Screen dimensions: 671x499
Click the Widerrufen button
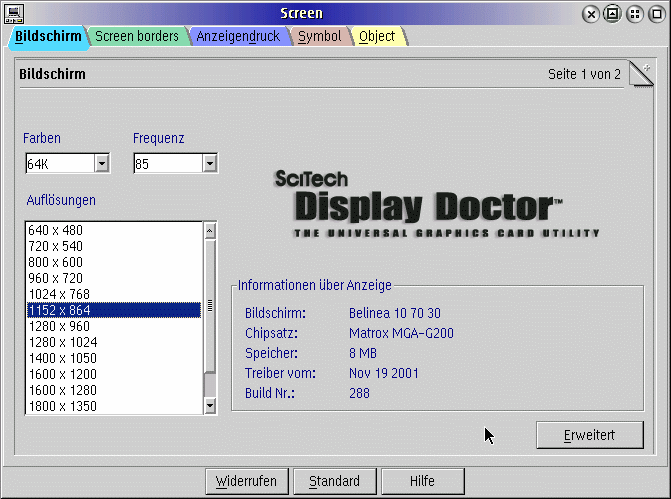click(247, 481)
